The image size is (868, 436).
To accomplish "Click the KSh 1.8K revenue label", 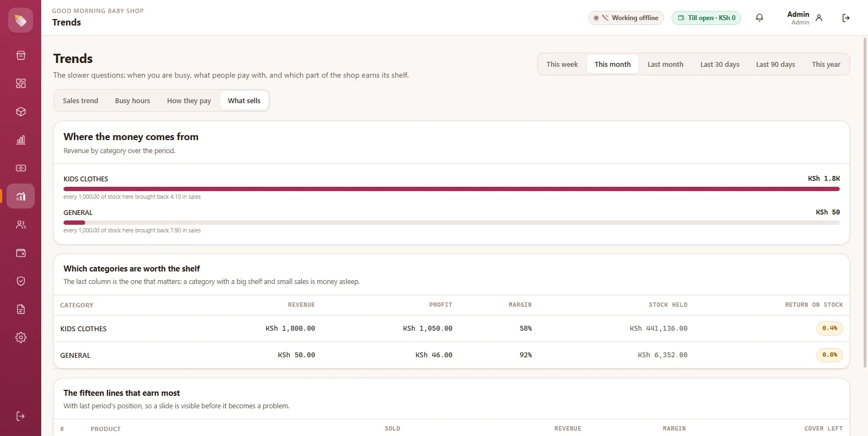I will point(824,179).
